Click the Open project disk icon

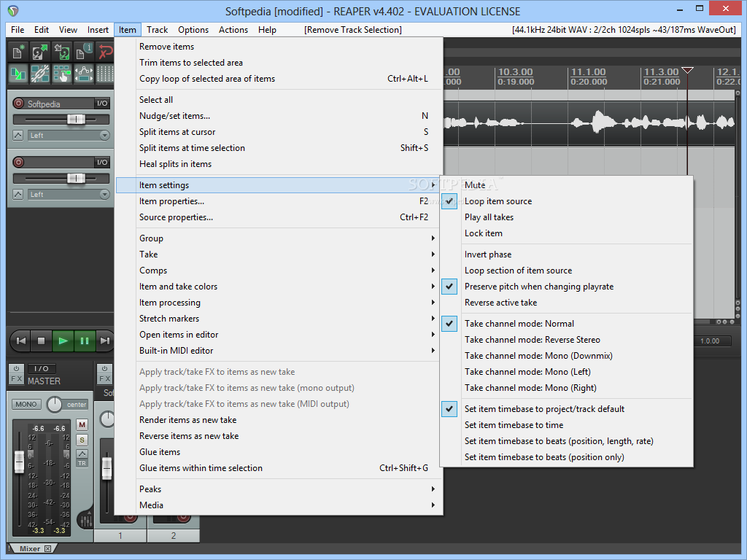point(40,52)
